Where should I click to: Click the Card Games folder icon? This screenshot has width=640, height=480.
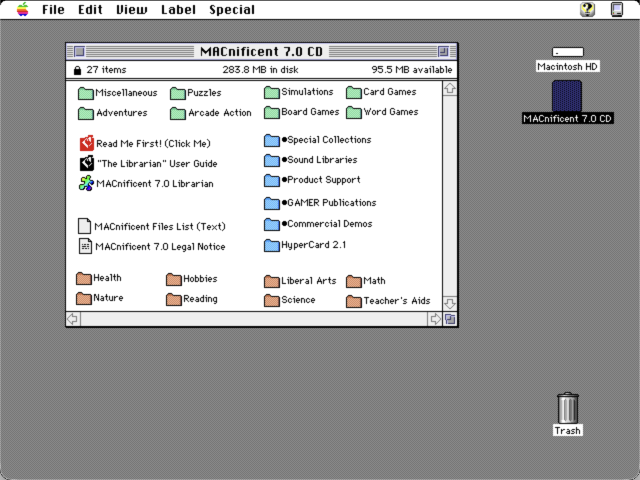pyautogui.click(x=353, y=93)
